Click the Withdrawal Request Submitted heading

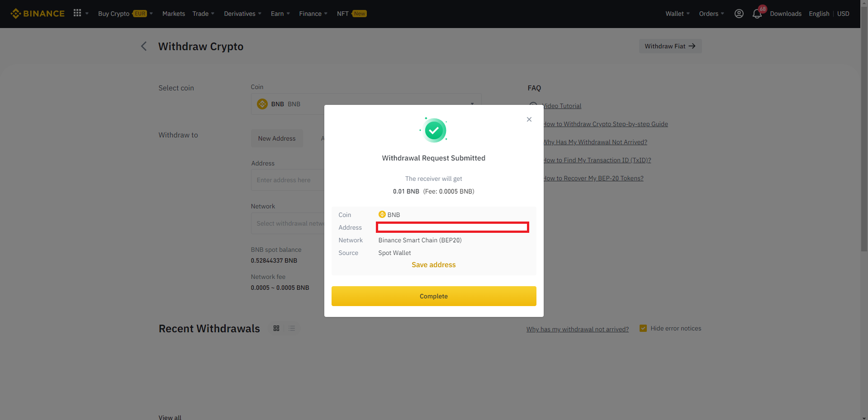coord(433,158)
